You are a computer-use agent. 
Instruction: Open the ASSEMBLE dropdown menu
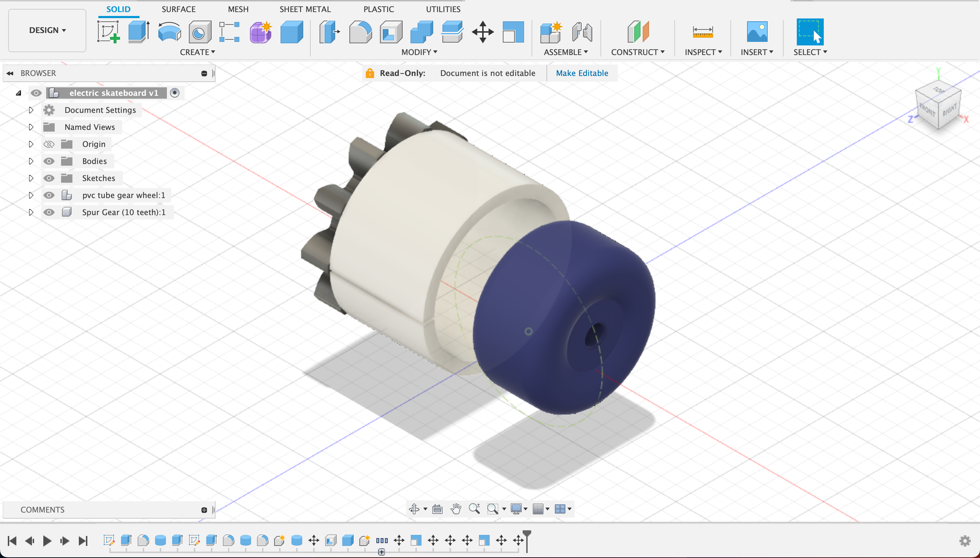coord(566,52)
